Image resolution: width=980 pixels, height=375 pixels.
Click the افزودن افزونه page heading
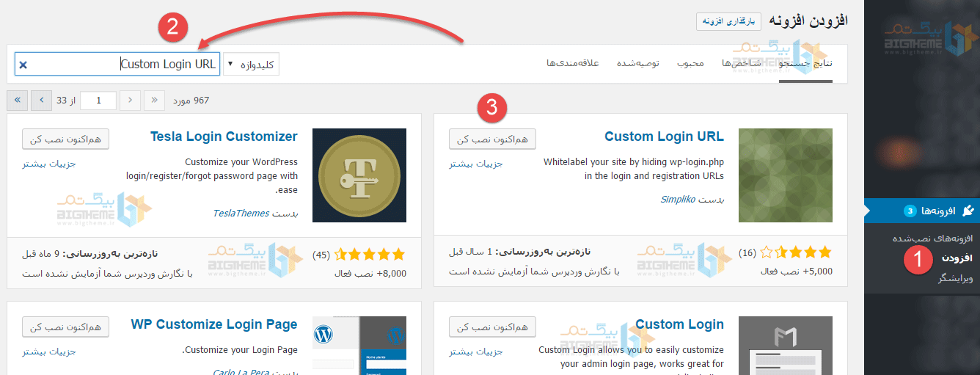[x=808, y=21]
